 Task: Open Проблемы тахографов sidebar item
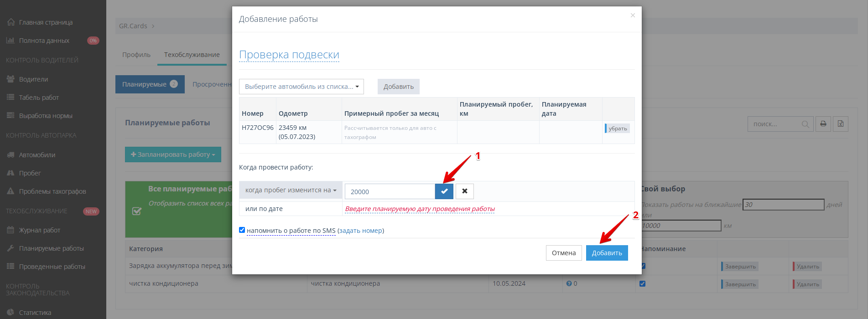point(52,191)
